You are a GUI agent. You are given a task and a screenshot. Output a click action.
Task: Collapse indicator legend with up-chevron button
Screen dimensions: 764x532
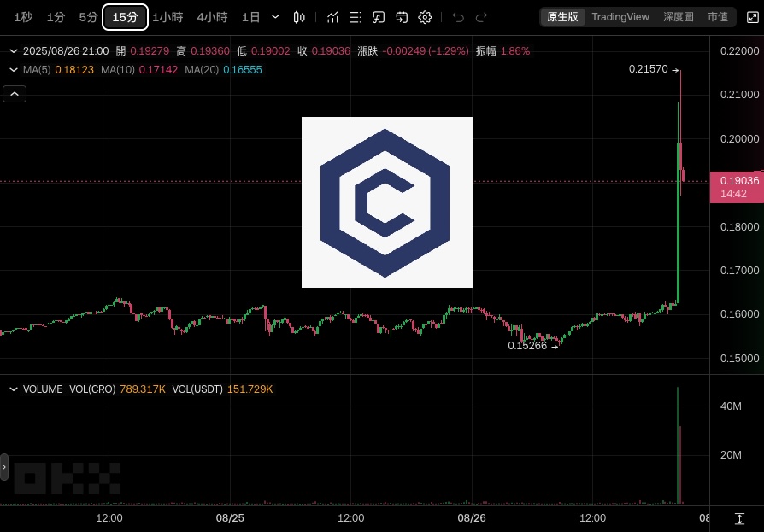[15, 94]
